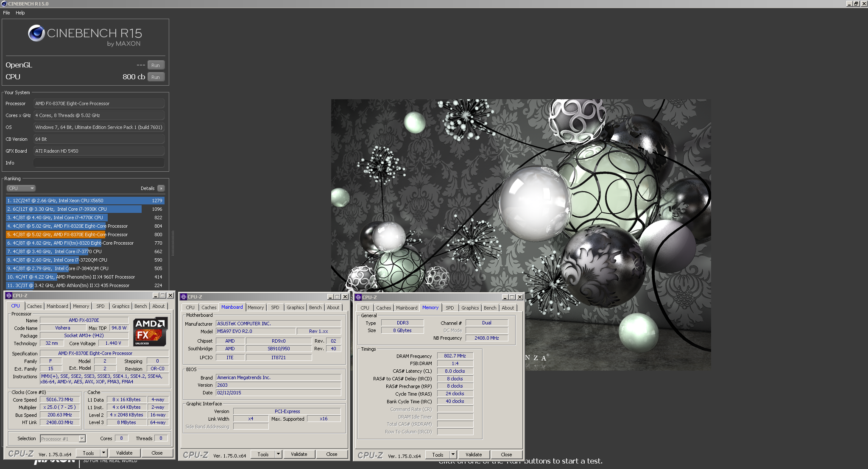The image size is (868, 469).
Task: Select ranking row Intel Core i7-3840QM CPU
Action: click(x=85, y=268)
